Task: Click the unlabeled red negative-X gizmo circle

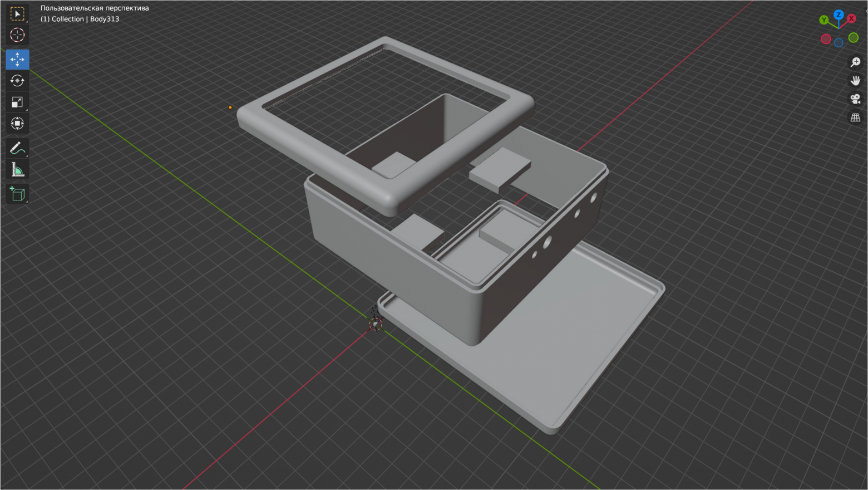Action: tap(826, 39)
